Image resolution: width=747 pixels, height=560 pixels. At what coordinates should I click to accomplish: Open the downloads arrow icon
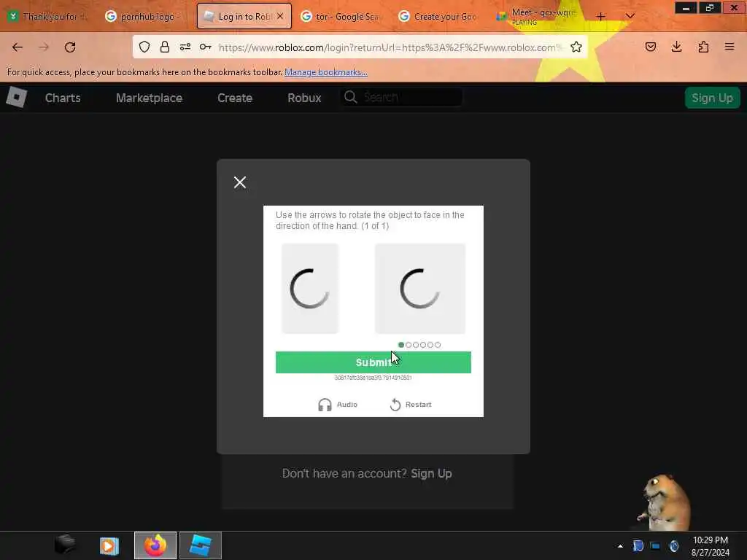pyautogui.click(x=677, y=47)
